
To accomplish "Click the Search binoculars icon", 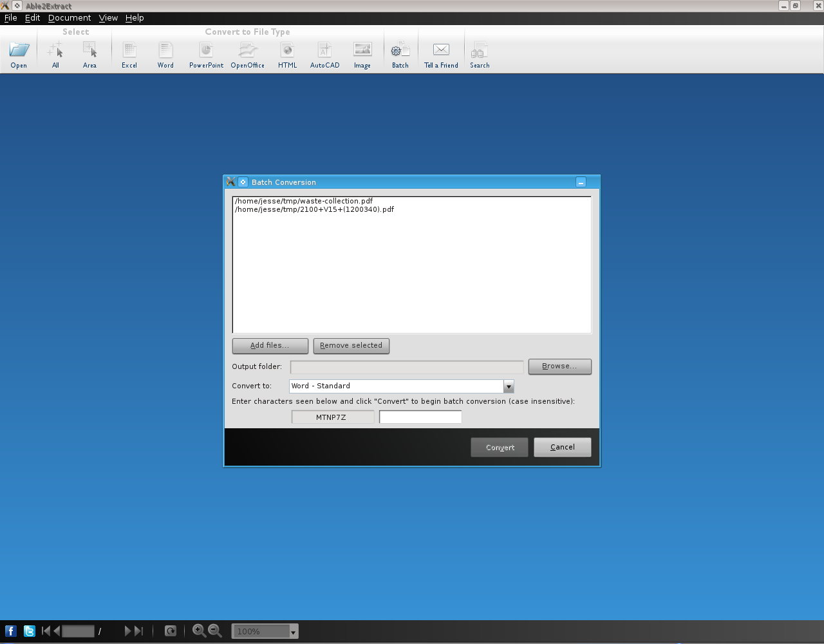I will [x=479, y=50].
